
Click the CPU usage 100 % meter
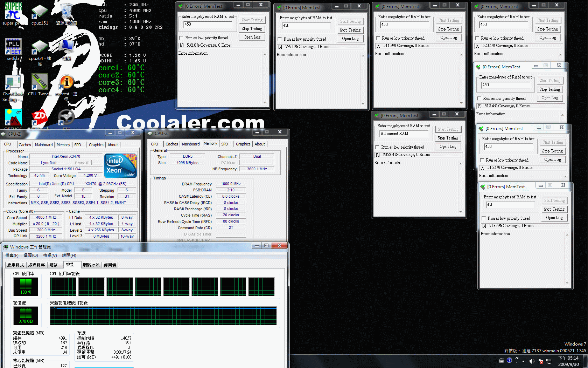click(x=26, y=286)
